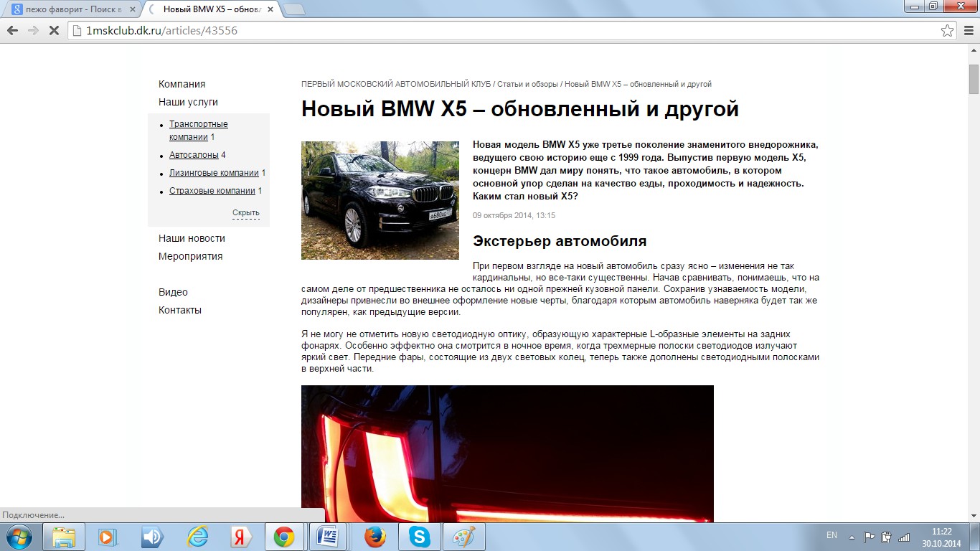The height and width of the screenshot is (551, 980).
Task: Open the tail light photo
Action: click(507, 453)
